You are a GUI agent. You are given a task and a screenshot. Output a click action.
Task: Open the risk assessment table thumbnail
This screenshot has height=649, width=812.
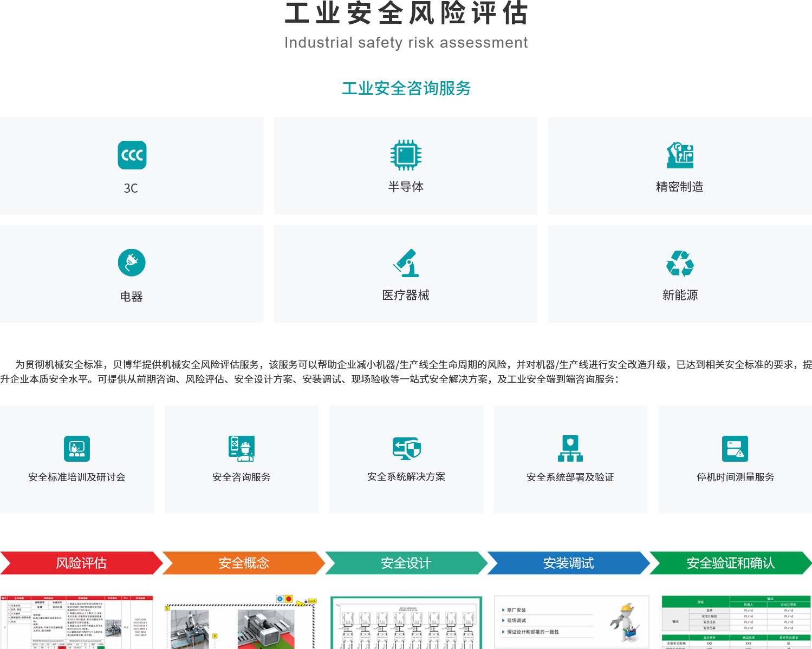point(77,622)
